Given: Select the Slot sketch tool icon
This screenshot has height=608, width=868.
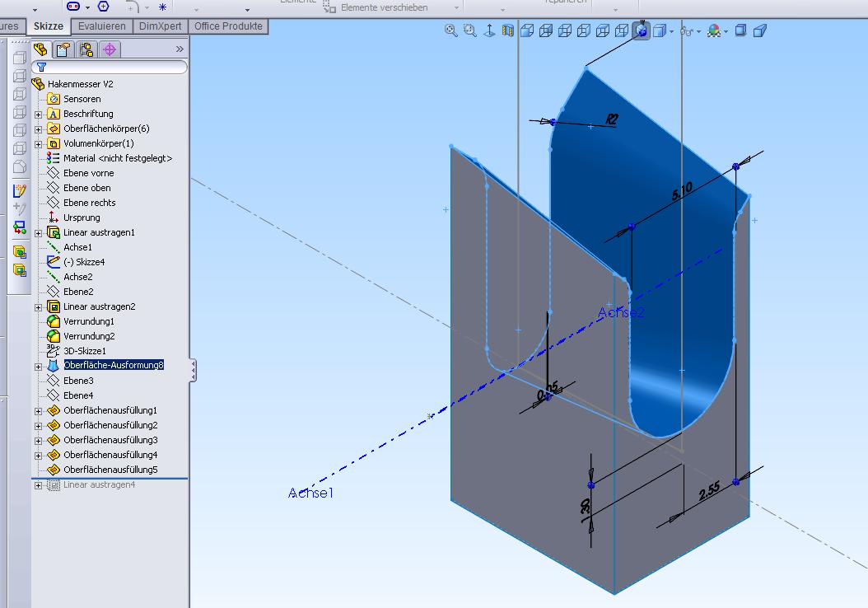Looking at the screenshot, I should pos(73,7).
